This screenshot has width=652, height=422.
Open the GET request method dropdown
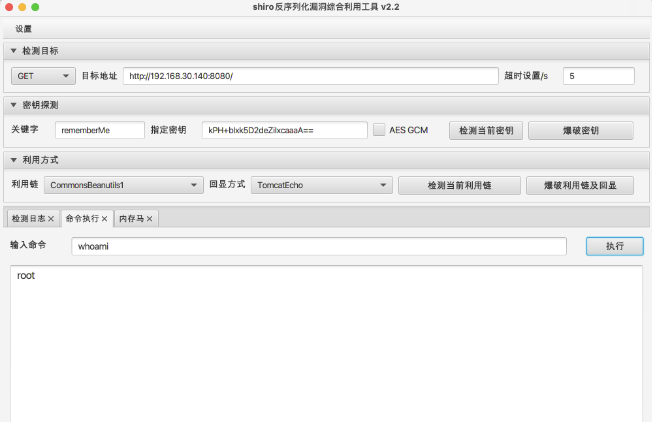[43, 76]
